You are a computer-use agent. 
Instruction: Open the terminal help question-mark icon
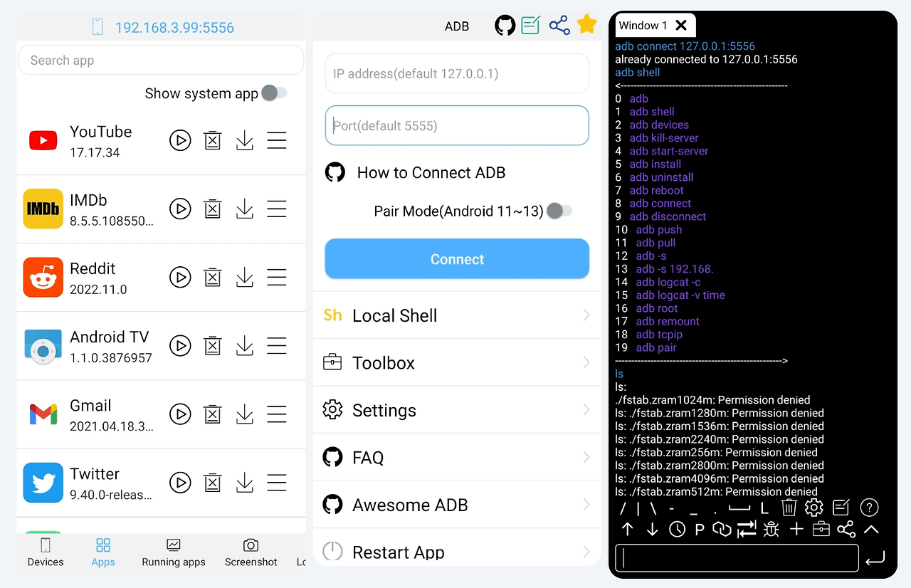click(869, 508)
